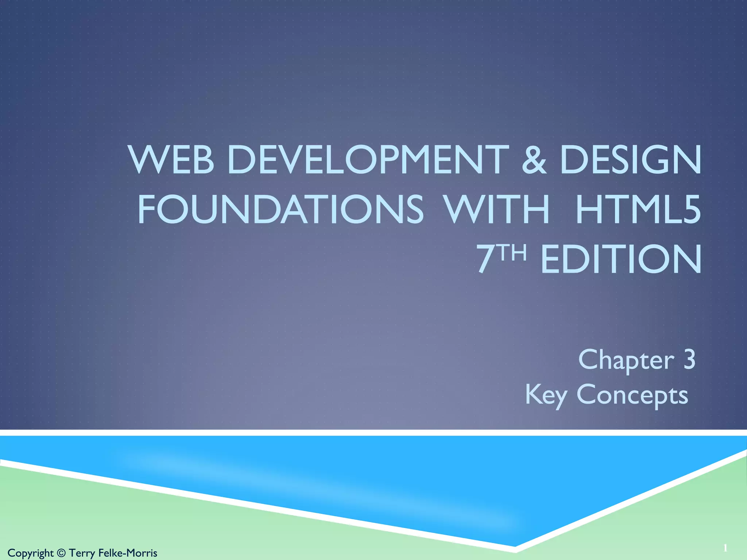
Task: Click the word EDITION in the title
Action: click(x=621, y=259)
